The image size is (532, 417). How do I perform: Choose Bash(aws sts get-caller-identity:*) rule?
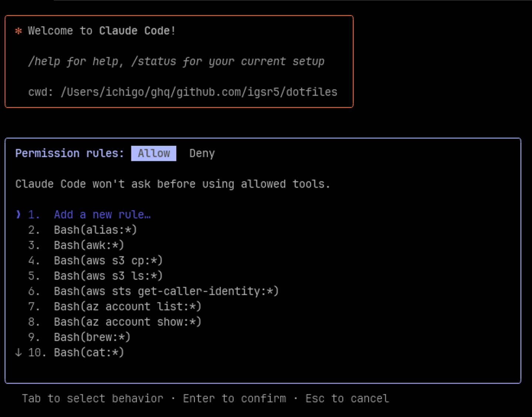pos(166,291)
